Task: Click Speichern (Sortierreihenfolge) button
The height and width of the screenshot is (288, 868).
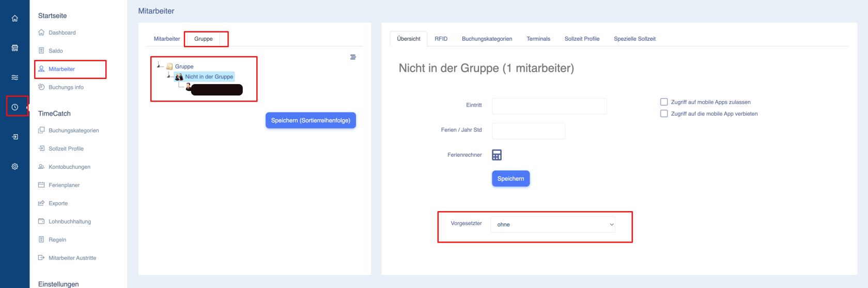Action: click(x=311, y=120)
